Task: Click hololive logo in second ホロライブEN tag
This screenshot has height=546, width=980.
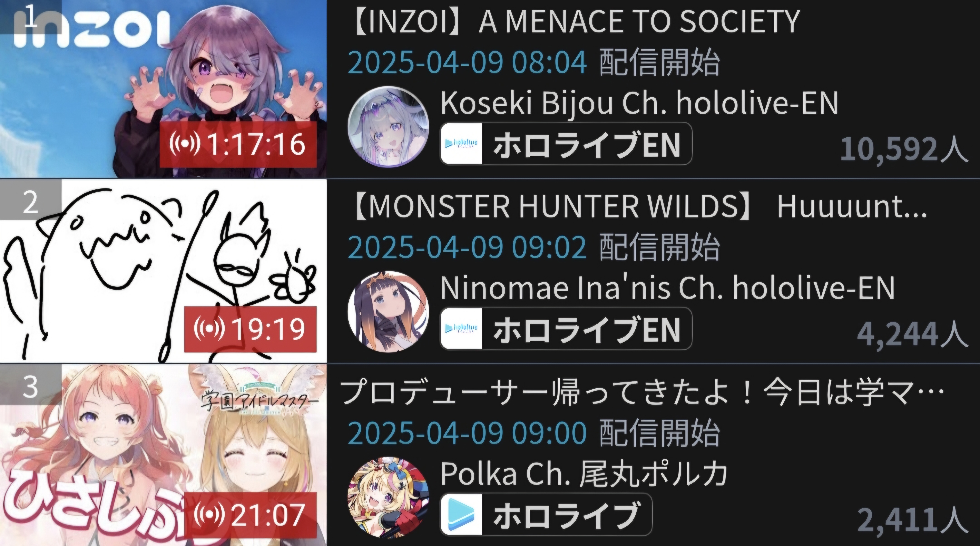Action: click(461, 329)
